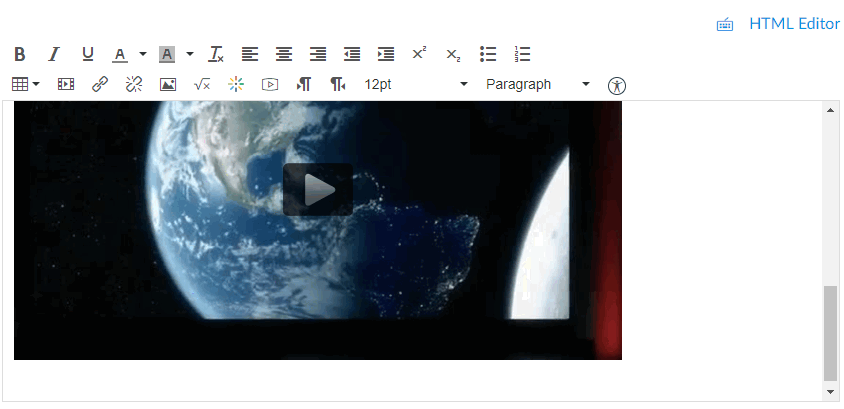Center align the text
This screenshot has height=409, width=844.
pyautogui.click(x=284, y=54)
